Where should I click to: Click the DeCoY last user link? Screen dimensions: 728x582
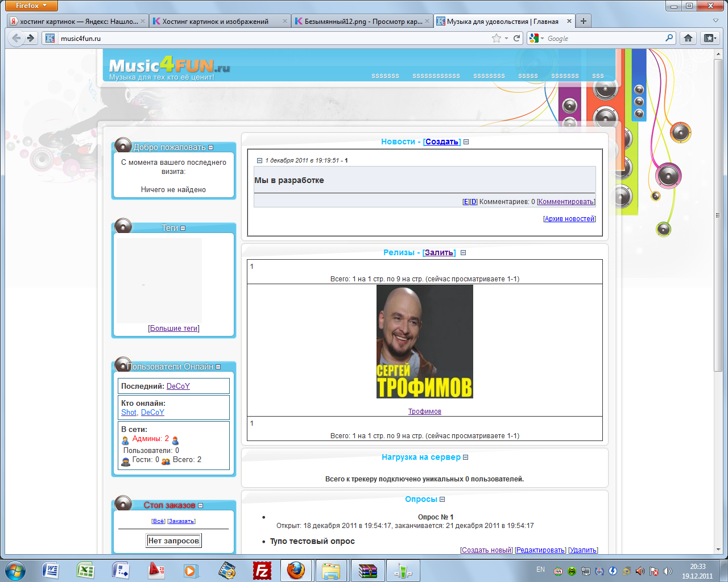(178, 386)
